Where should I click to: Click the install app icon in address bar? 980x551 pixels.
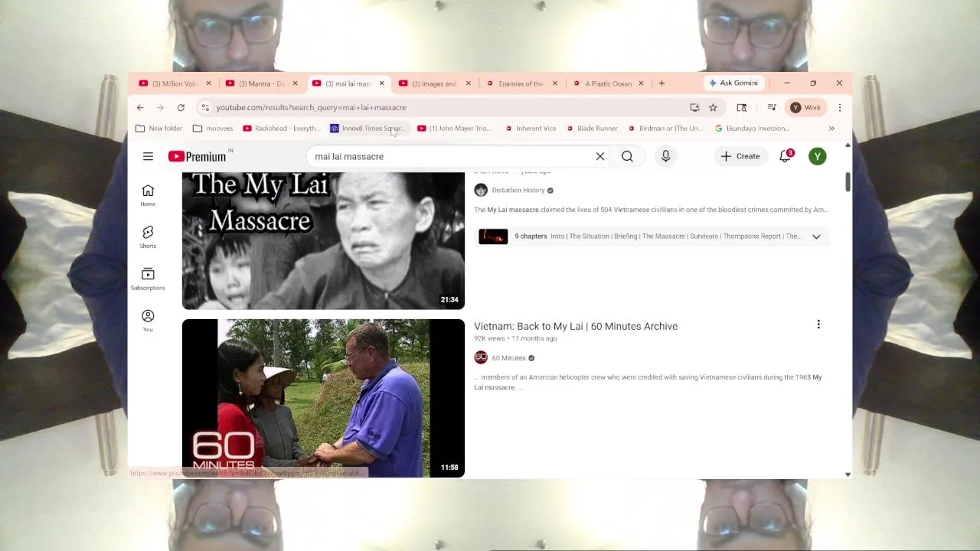tap(694, 107)
